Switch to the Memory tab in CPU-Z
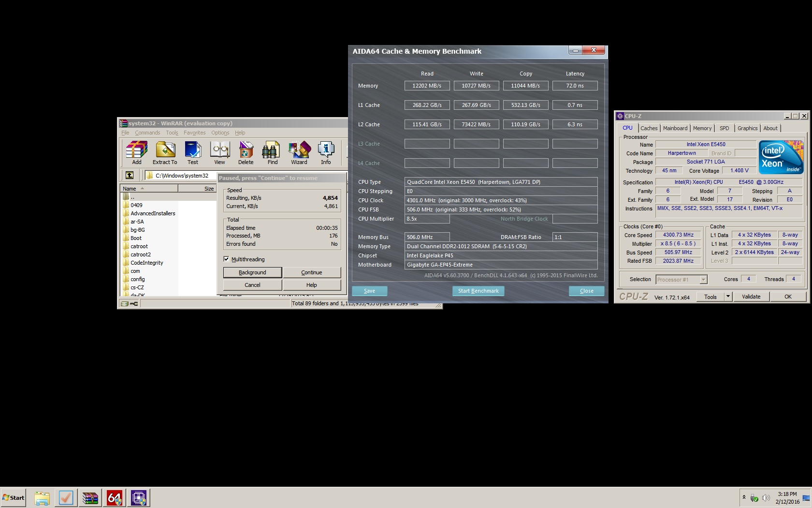Image resolution: width=812 pixels, height=508 pixels. click(x=702, y=128)
